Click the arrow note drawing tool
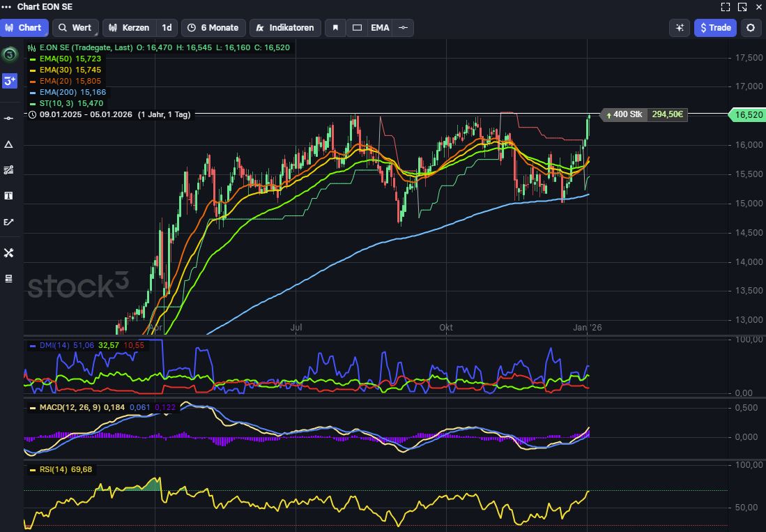Screen dimensions: 766x532 coord(9,222)
